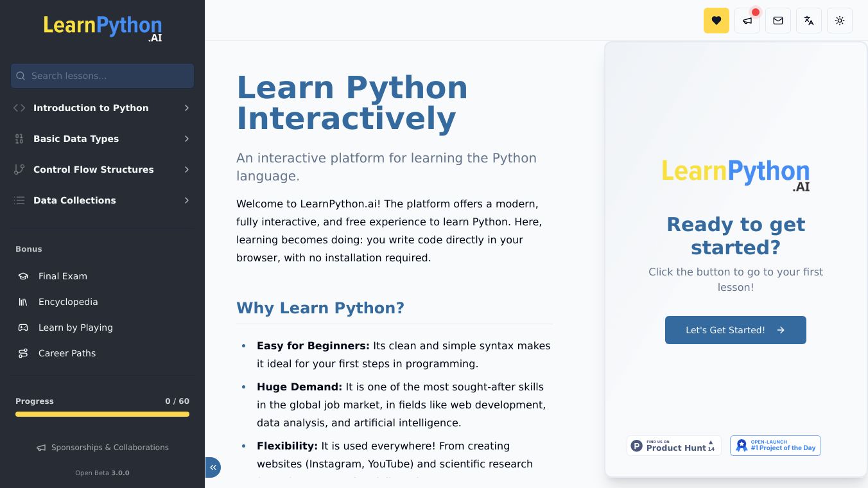Click the branch icon beside Control Flow Structures
The image size is (868, 488).
point(19,170)
